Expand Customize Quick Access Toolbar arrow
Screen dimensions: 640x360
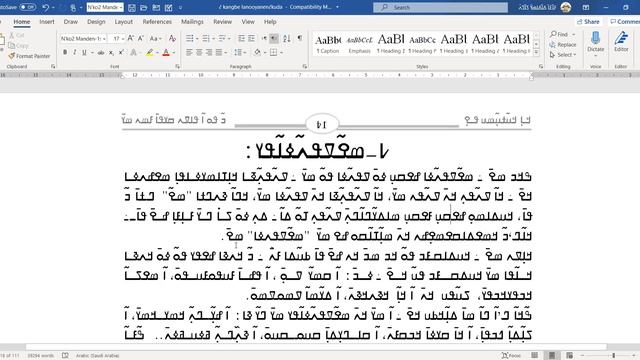point(180,7)
